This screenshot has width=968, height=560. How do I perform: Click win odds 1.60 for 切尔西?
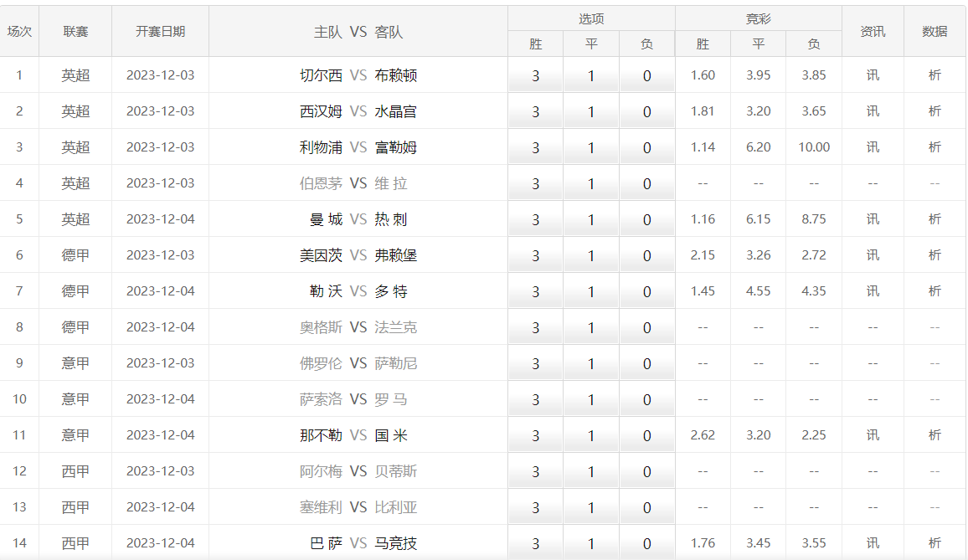coord(703,75)
